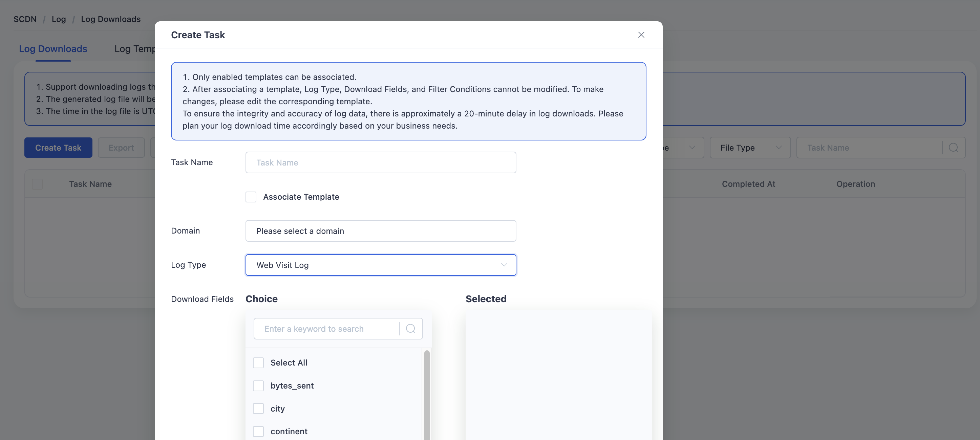Open the Log Type dropdown
Viewport: 980px width, 440px height.
click(x=381, y=265)
